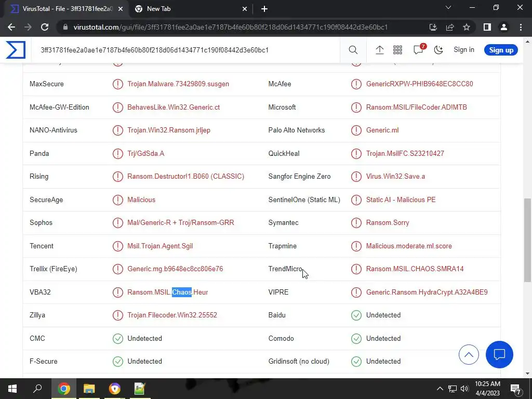
Task: Open the upload file icon
Action: click(x=380, y=50)
